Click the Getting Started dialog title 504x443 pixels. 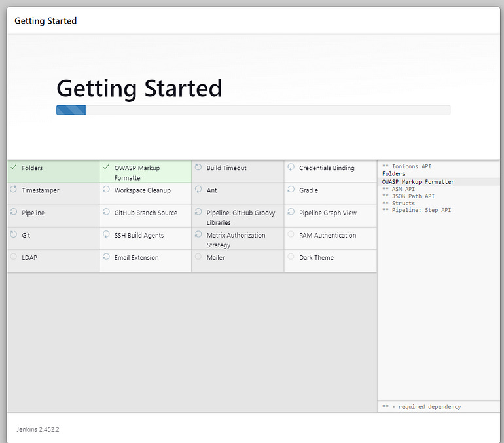pos(46,21)
